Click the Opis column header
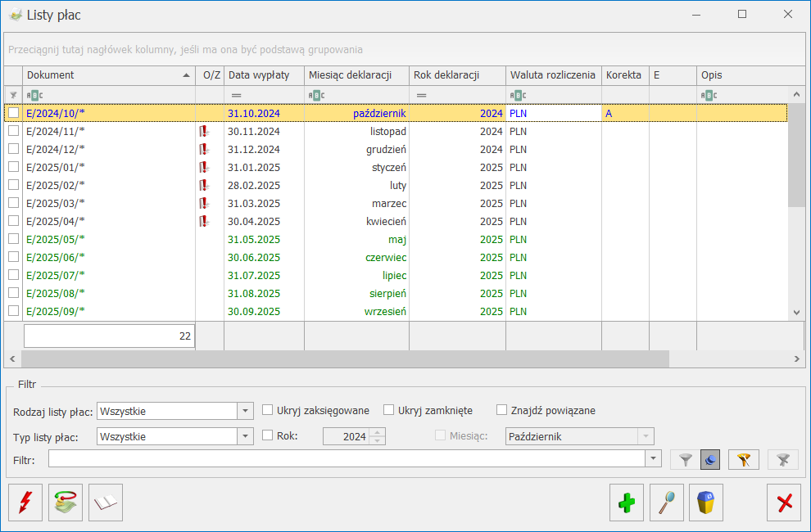Image resolution: width=811 pixels, height=532 pixels. [750, 75]
